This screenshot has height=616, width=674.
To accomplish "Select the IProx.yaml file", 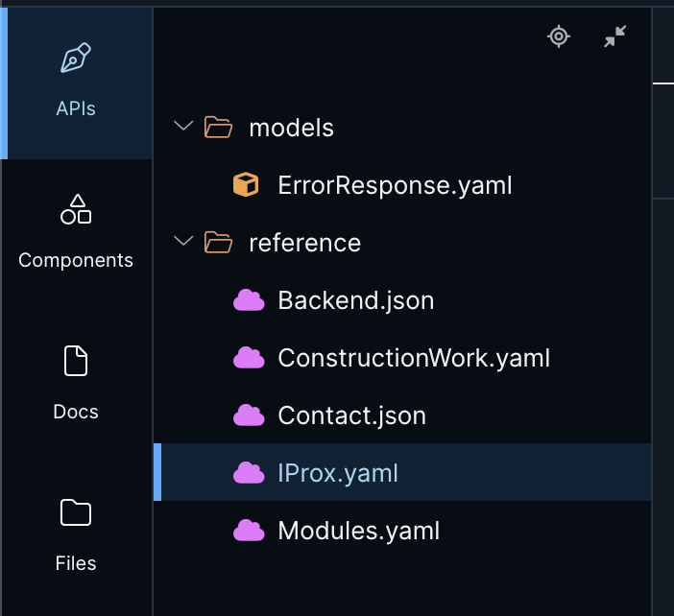I will 337,473.
